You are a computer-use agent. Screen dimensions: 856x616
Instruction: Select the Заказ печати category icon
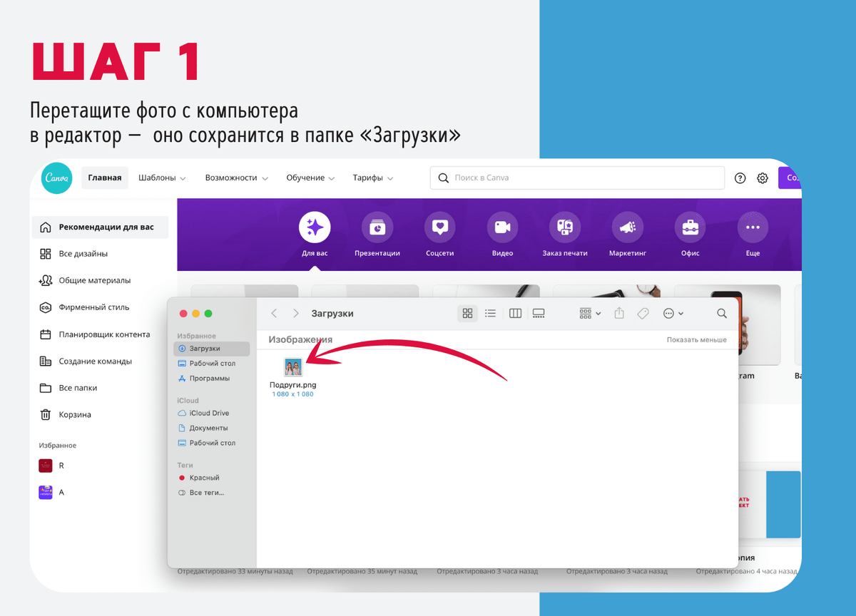[x=565, y=227]
